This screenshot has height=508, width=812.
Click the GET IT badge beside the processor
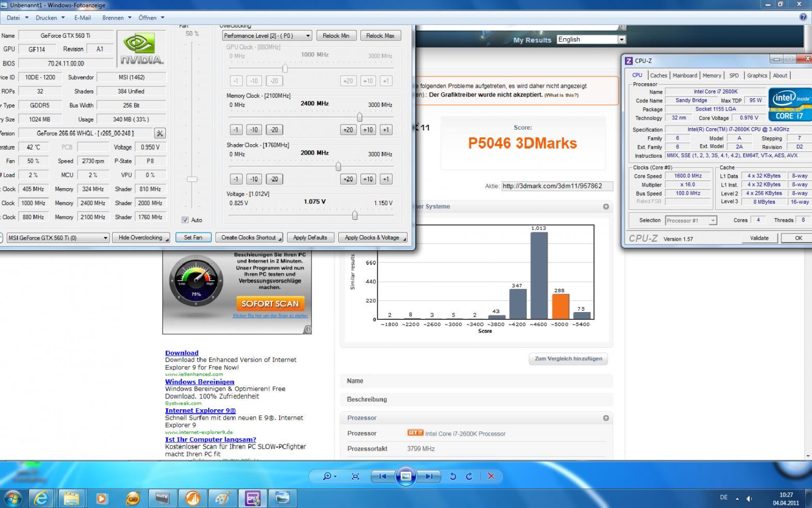coord(415,433)
